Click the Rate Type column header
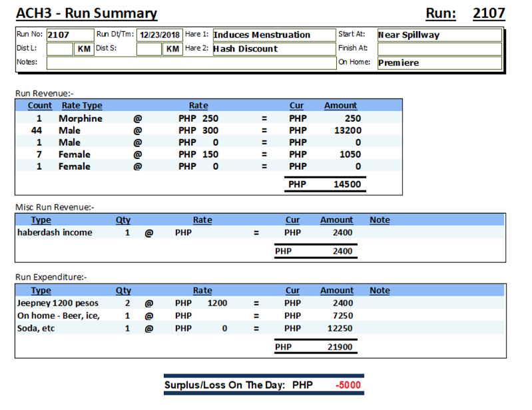The image size is (532, 410). coord(82,105)
